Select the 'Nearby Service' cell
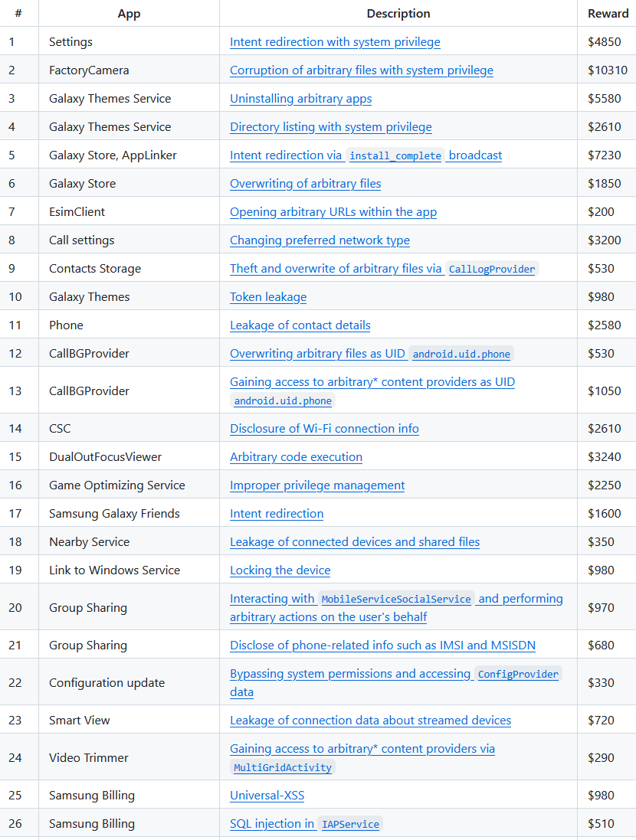The image size is (636, 840). [129, 542]
